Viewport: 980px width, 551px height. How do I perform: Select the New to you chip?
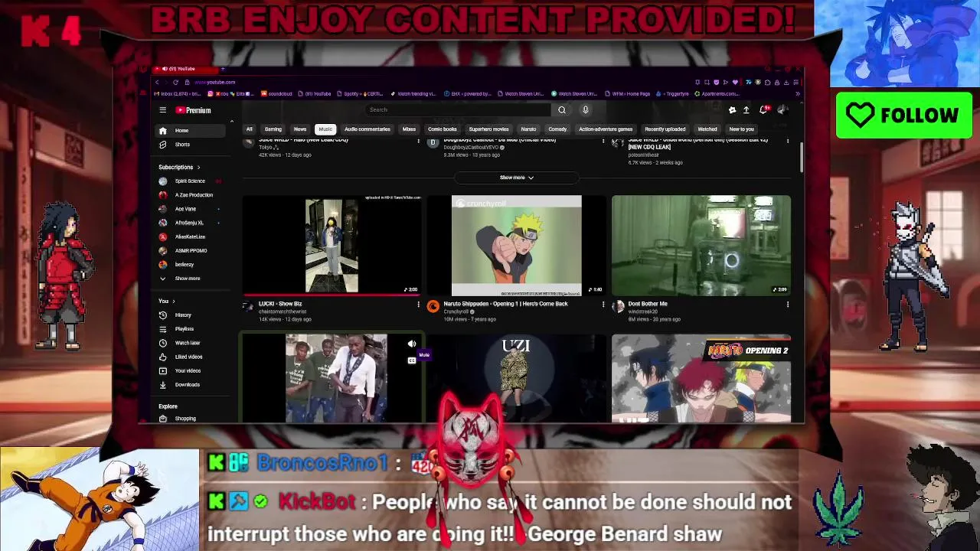pos(741,129)
